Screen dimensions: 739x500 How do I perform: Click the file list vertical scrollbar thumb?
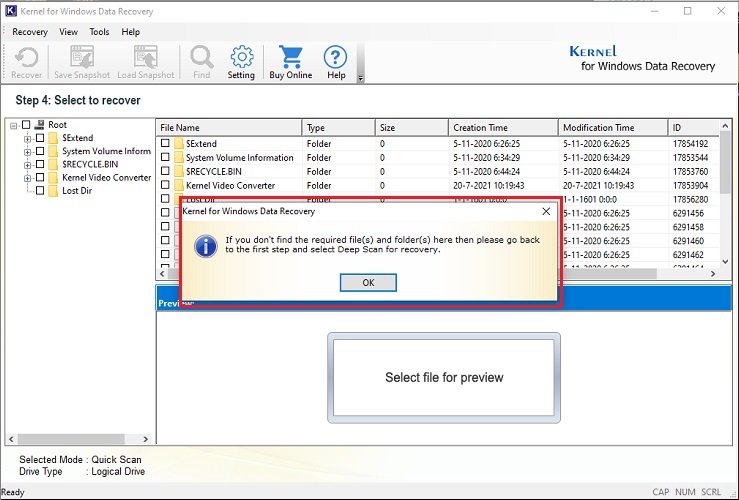point(725,163)
